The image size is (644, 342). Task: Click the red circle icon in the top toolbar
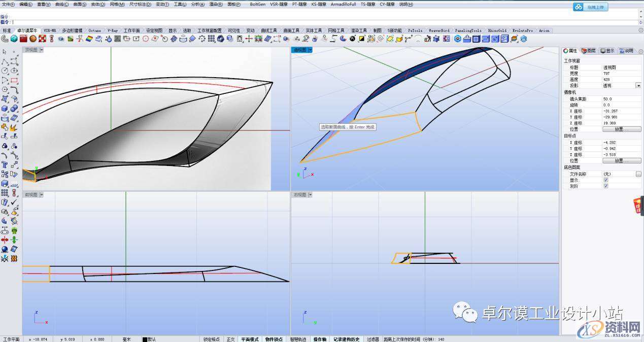click(x=146, y=39)
